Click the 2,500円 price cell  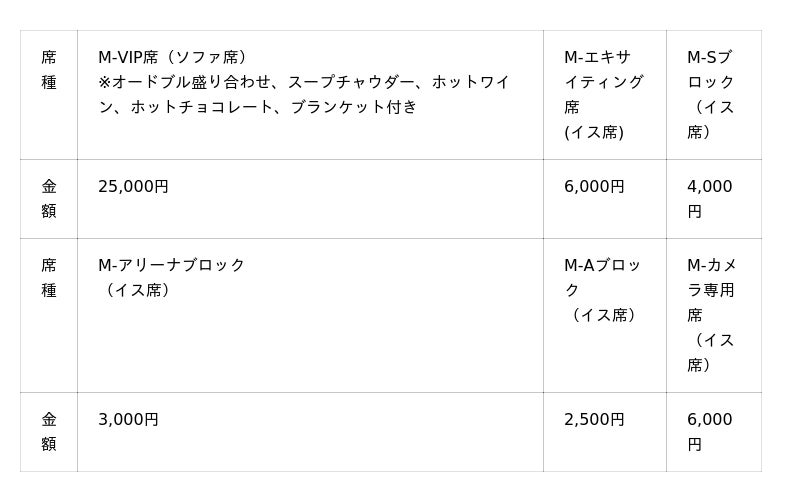click(594, 419)
